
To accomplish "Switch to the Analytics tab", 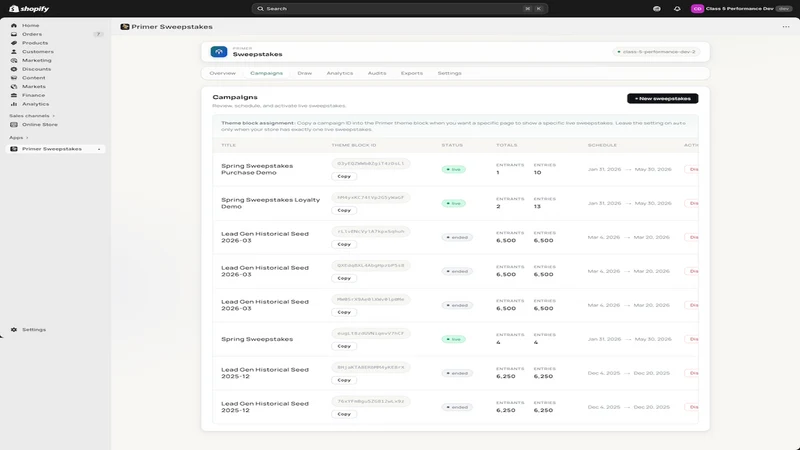I will (340, 73).
